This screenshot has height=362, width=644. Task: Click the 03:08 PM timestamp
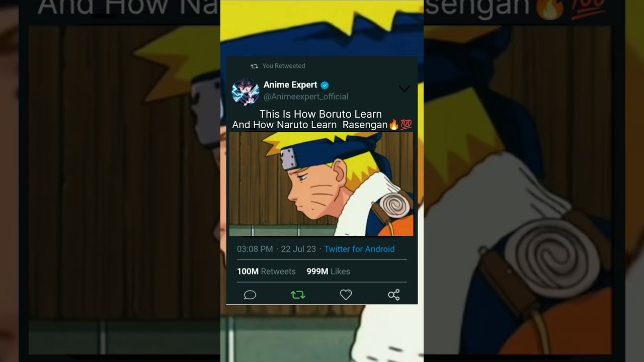(x=255, y=249)
